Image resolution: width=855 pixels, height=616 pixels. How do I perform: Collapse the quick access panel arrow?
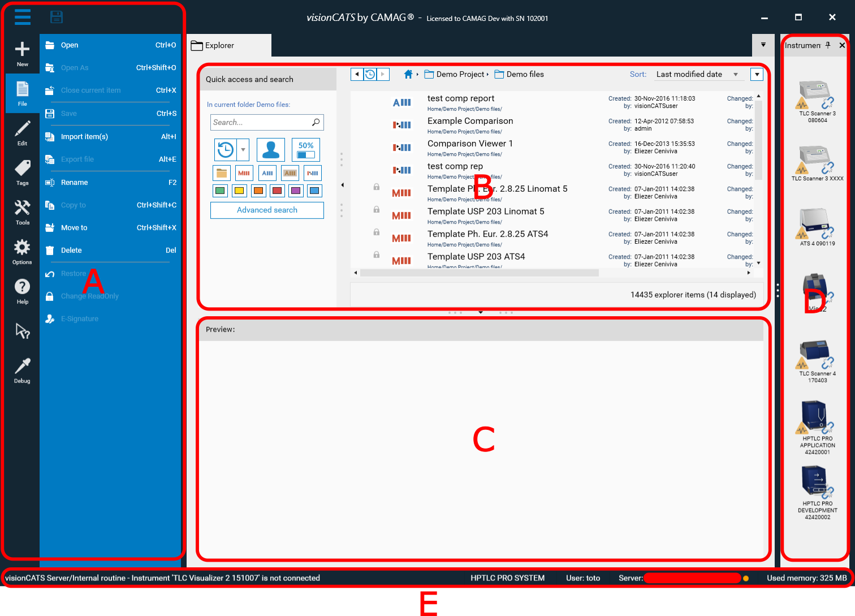coord(343,185)
